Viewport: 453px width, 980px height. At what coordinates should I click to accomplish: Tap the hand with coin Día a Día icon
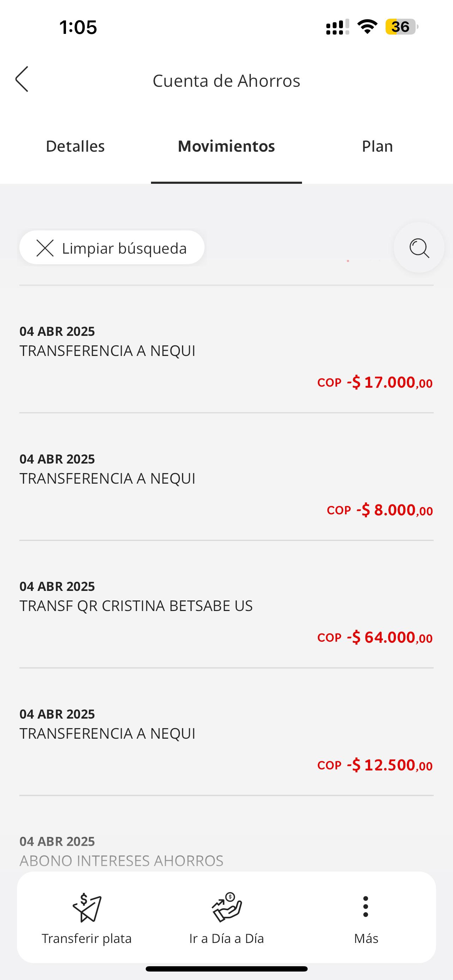pos(227,907)
